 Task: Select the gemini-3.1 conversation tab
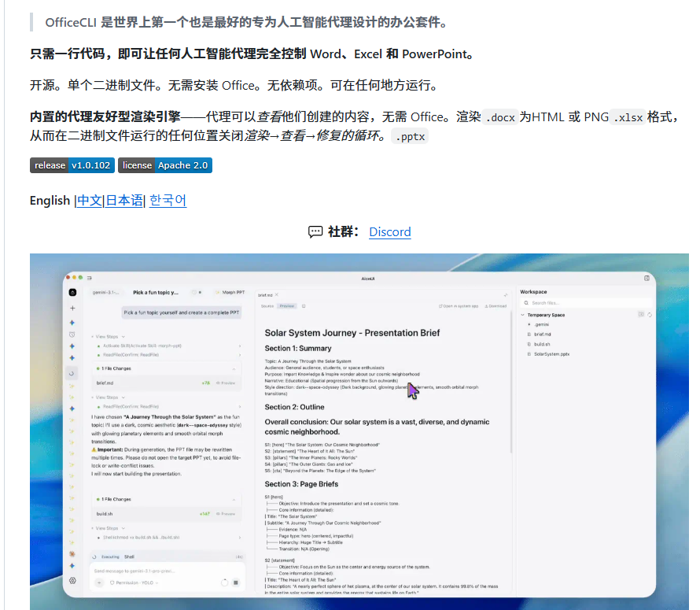coord(106,292)
